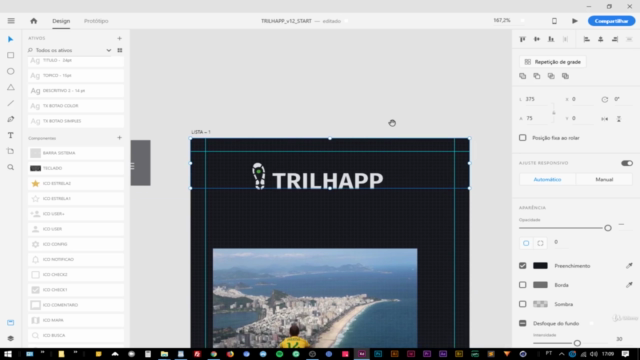Uncheck the Preenchimento checkbox
This screenshot has width=640, height=360.
coord(522,266)
